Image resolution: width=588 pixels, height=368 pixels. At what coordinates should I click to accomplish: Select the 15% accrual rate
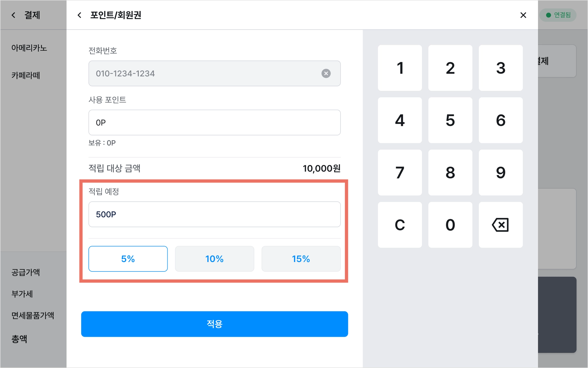[301, 259]
